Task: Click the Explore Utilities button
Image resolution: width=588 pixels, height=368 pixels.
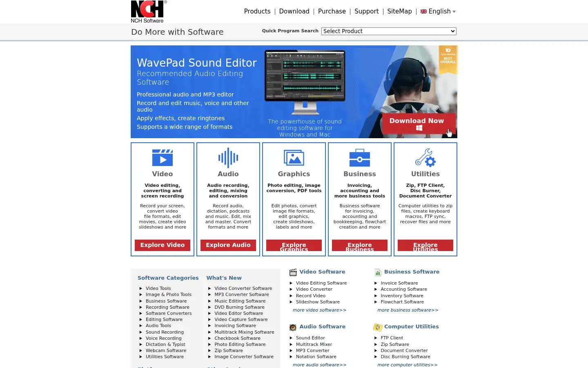Action: click(425, 245)
